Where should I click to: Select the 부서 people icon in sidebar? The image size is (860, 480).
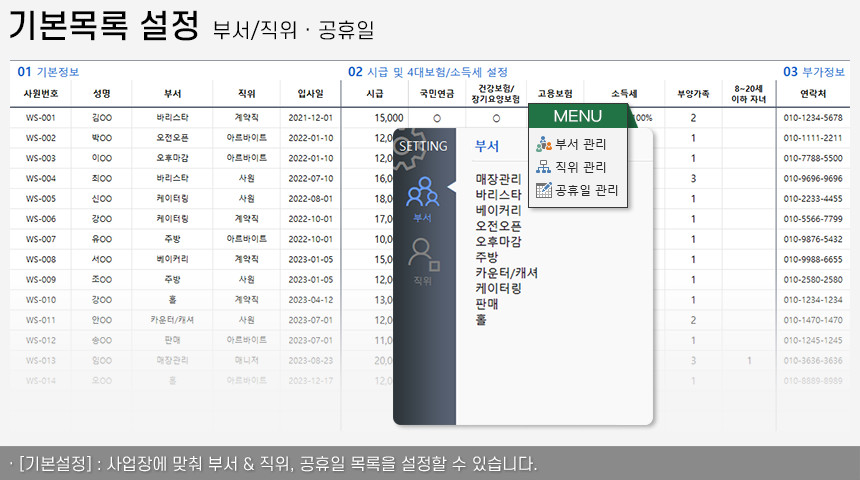[x=422, y=191]
